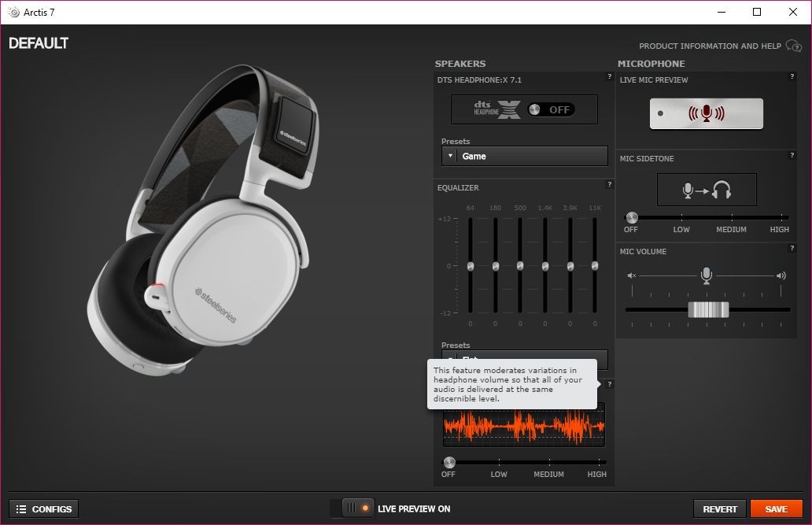The image size is (812, 525).
Task: Click the dynamic range help question mark
Action: coord(609,384)
